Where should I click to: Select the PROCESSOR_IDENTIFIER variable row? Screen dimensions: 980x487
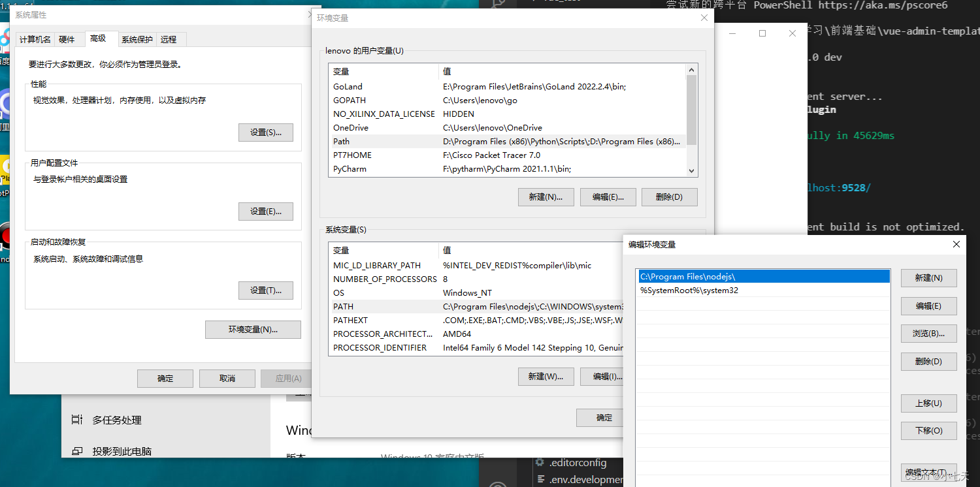coord(477,347)
